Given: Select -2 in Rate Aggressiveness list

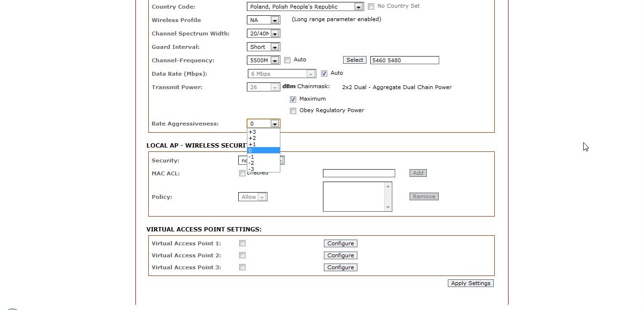Looking at the screenshot, I should (263, 163).
